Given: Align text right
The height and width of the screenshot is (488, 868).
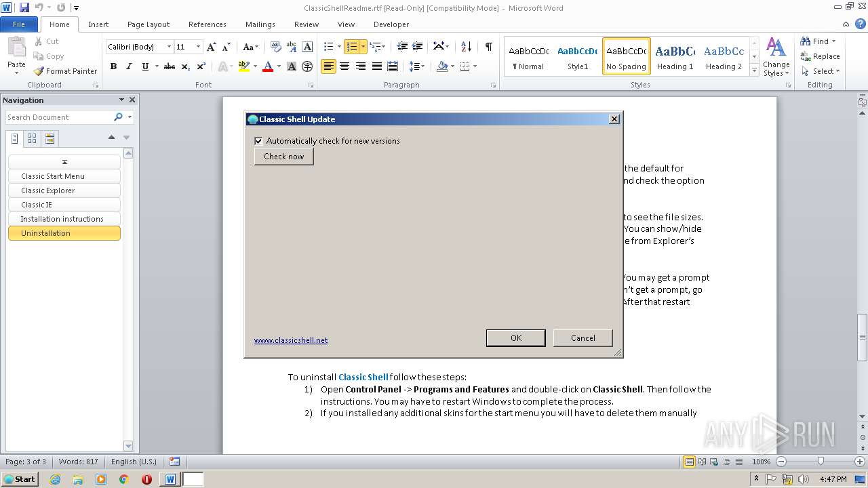Looking at the screenshot, I should coord(361,66).
